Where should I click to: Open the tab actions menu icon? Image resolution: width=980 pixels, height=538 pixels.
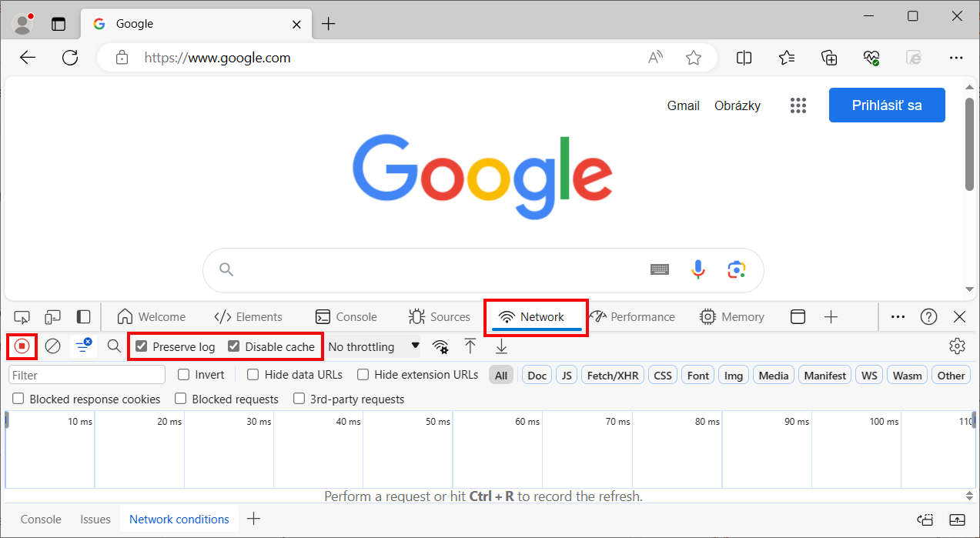[59, 24]
